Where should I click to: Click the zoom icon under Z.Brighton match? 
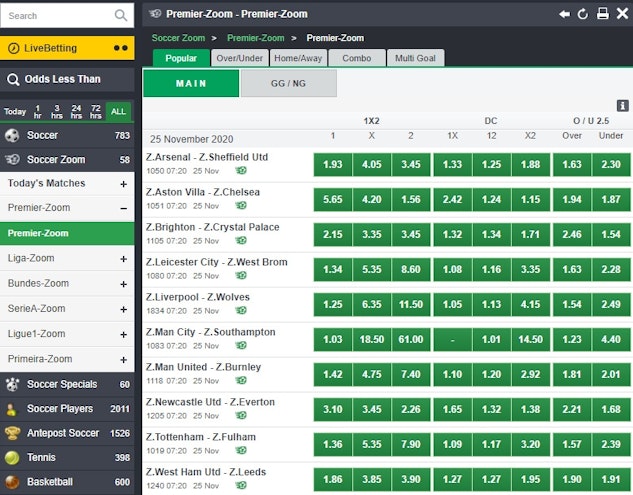tap(241, 241)
